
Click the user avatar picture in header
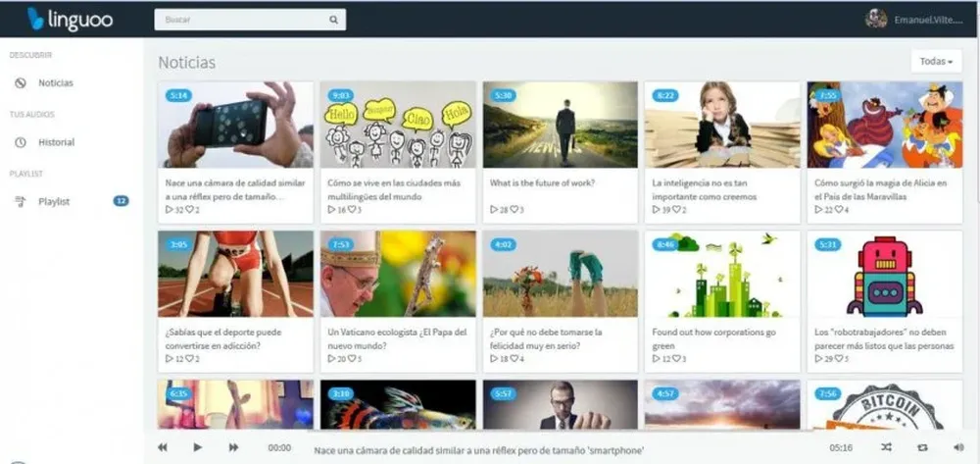click(x=876, y=19)
